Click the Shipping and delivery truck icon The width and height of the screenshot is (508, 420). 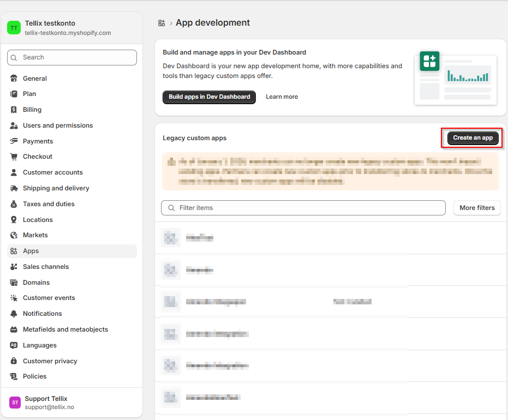coord(14,188)
